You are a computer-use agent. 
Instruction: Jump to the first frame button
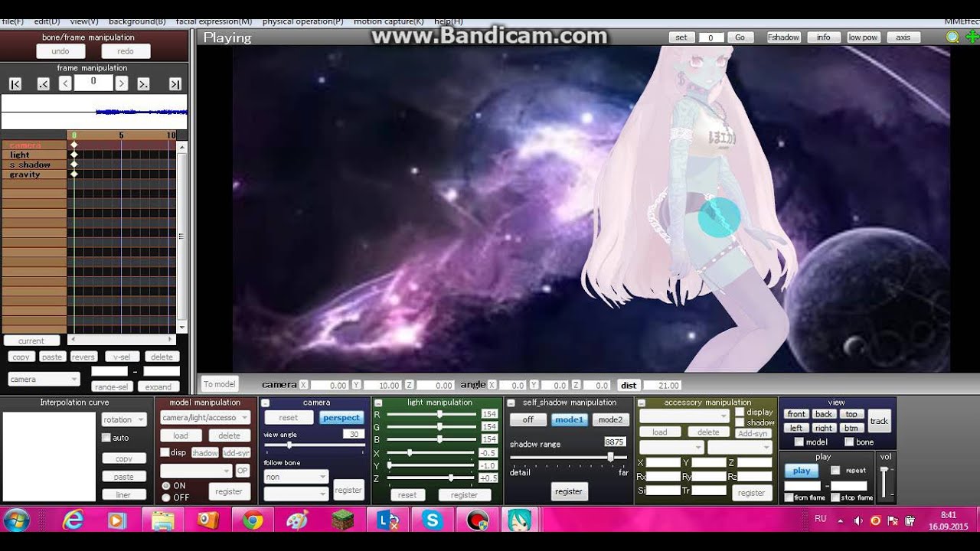pos(15,83)
